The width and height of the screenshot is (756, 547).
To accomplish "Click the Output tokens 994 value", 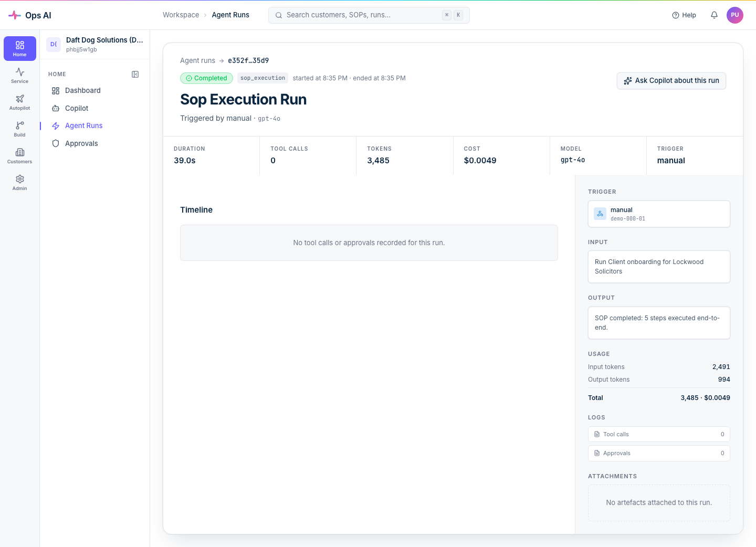I will click(x=724, y=380).
